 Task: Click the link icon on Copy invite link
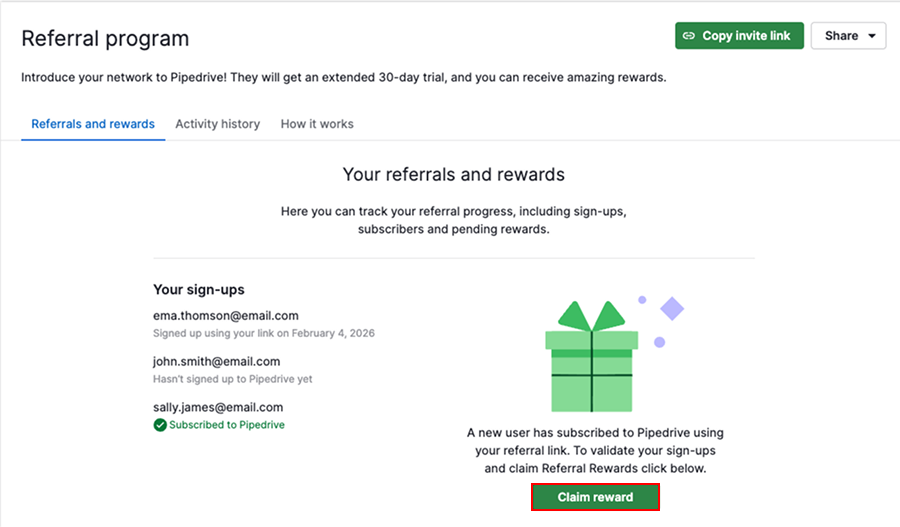tap(688, 36)
